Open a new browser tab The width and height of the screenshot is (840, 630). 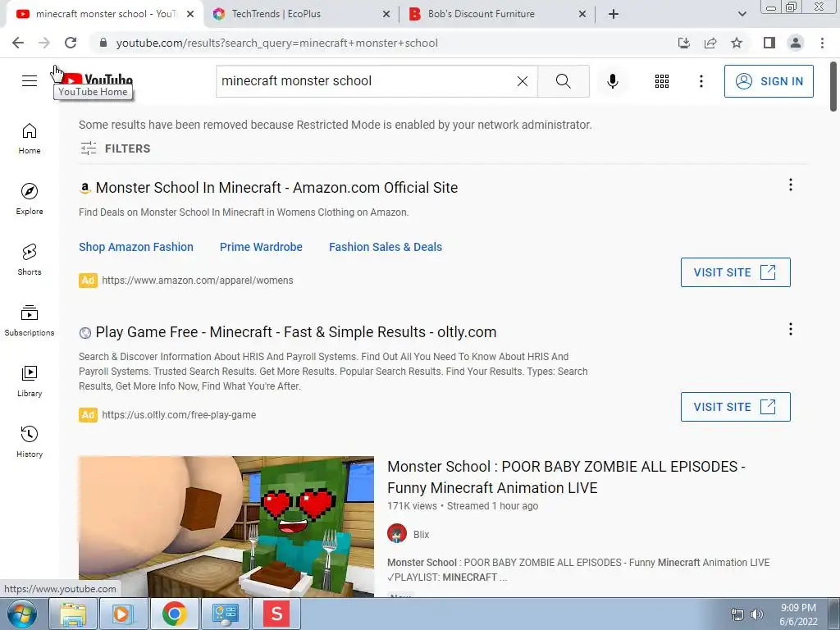(614, 14)
